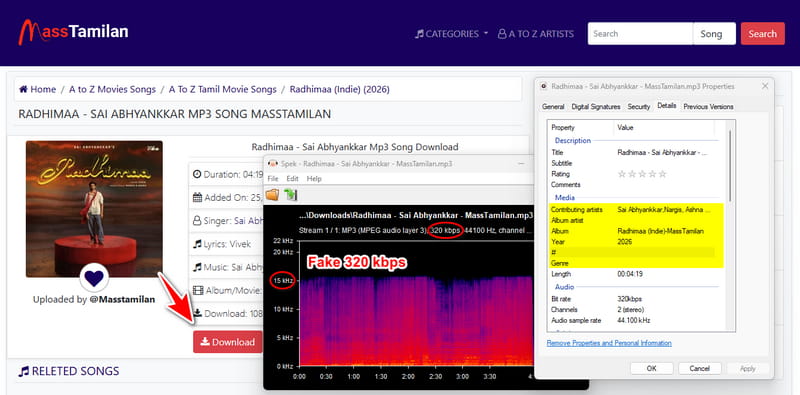800x395 pixels.
Task: Click the Properties file icon in title bar
Action: click(x=544, y=86)
